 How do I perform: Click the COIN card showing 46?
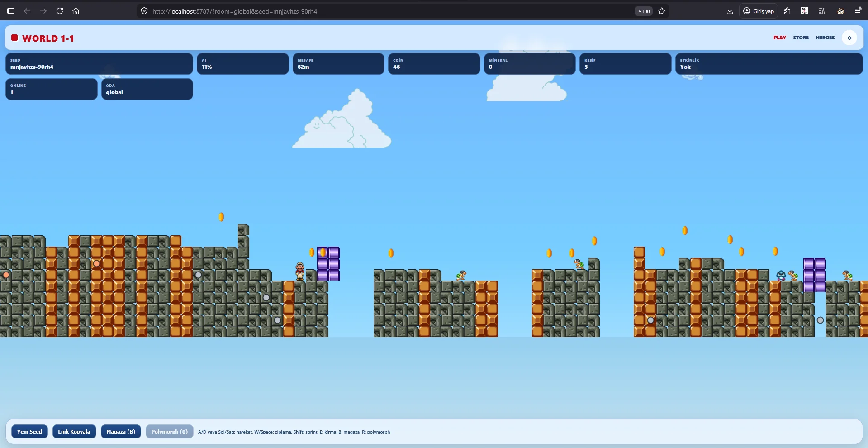pos(434,64)
